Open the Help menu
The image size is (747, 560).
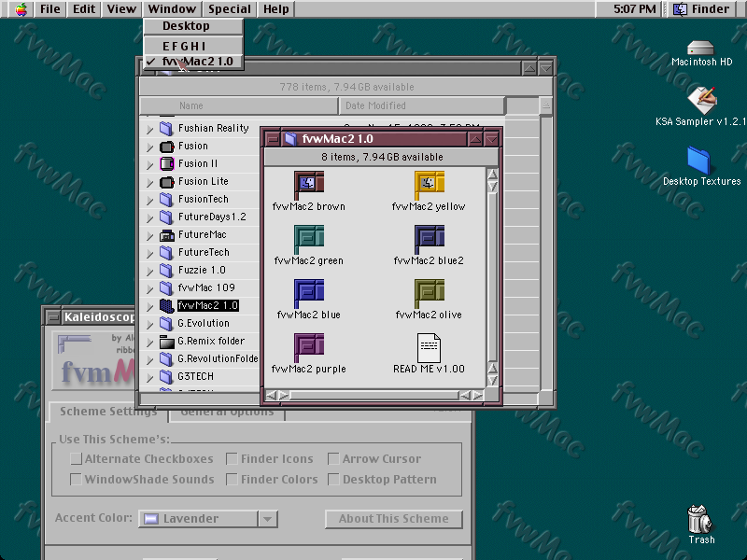(275, 9)
